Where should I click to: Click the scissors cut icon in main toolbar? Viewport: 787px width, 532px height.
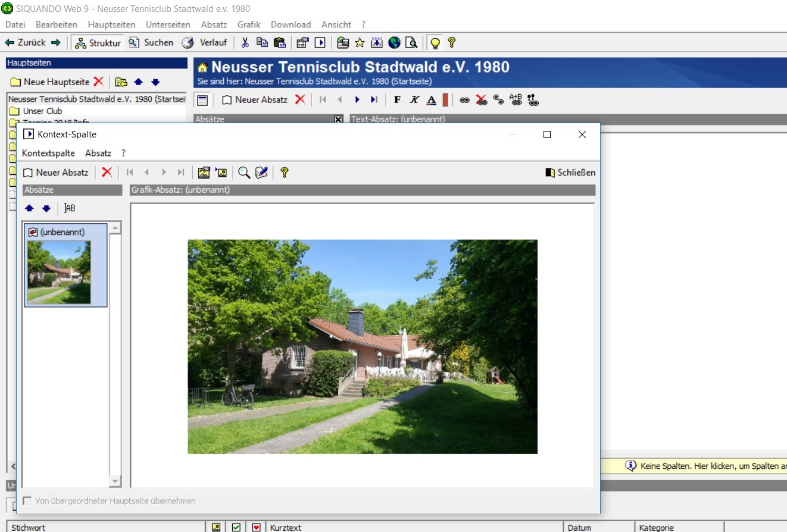click(245, 43)
